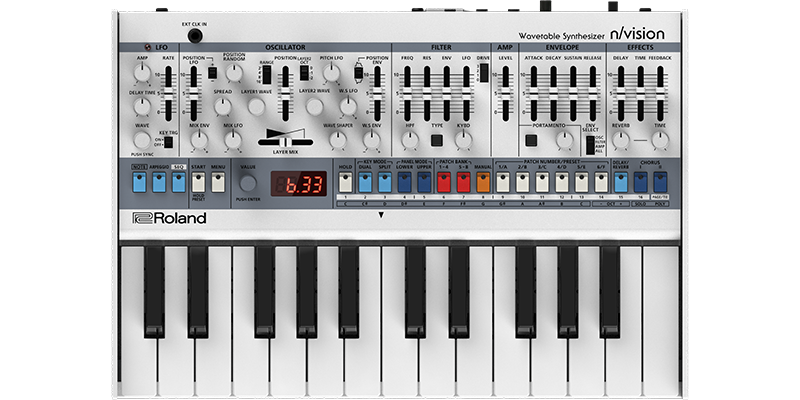800x400 pixels.
Task: Click the W.S LFO knob
Action: pos(348,107)
